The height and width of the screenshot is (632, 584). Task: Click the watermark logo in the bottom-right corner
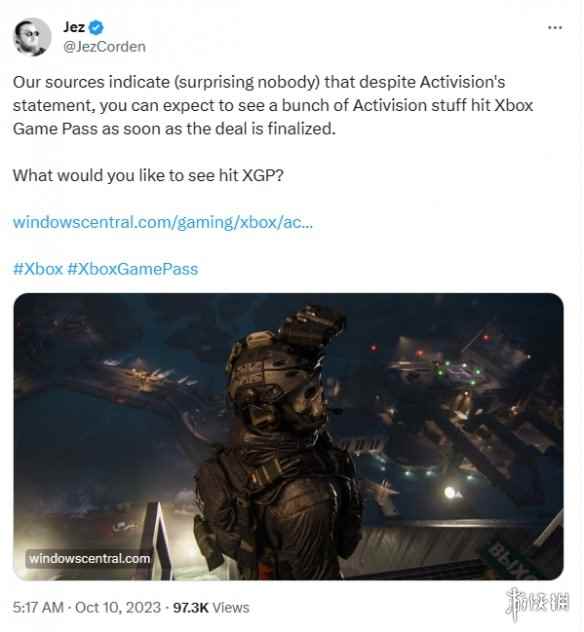coord(538,603)
